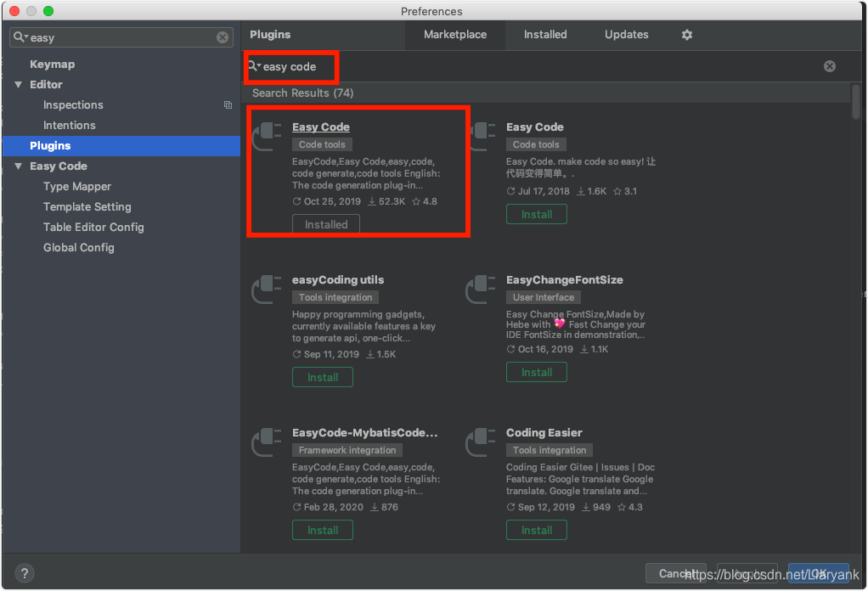The width and height of the screenshot is (868, 591).
Task: Click the easyCoding utils plug icon
Action: pos(267,290)
